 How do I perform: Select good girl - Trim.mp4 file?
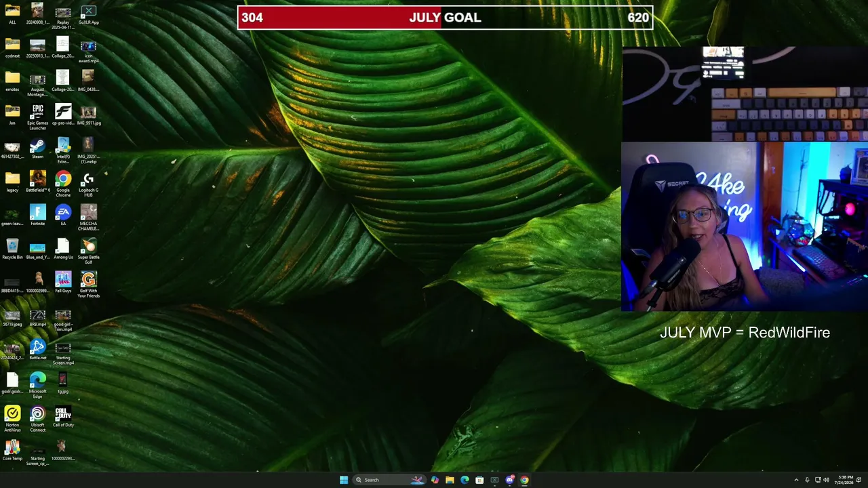pyautogui.click(x=63, y=320)
